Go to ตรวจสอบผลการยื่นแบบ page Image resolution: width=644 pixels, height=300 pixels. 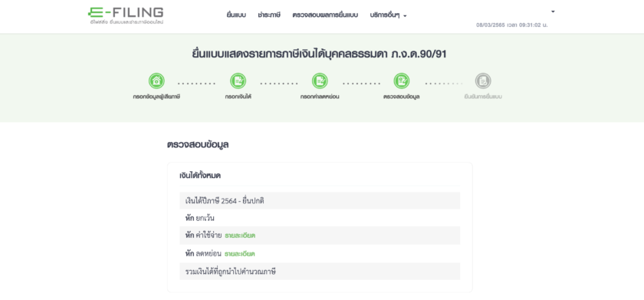(x=325, y=15)
